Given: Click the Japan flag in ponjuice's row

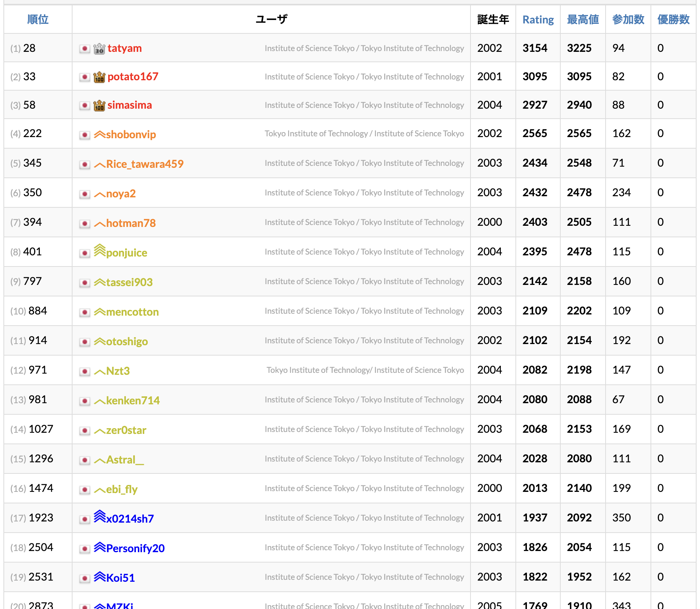Looking at the screenshot, I should coord(85,253).
